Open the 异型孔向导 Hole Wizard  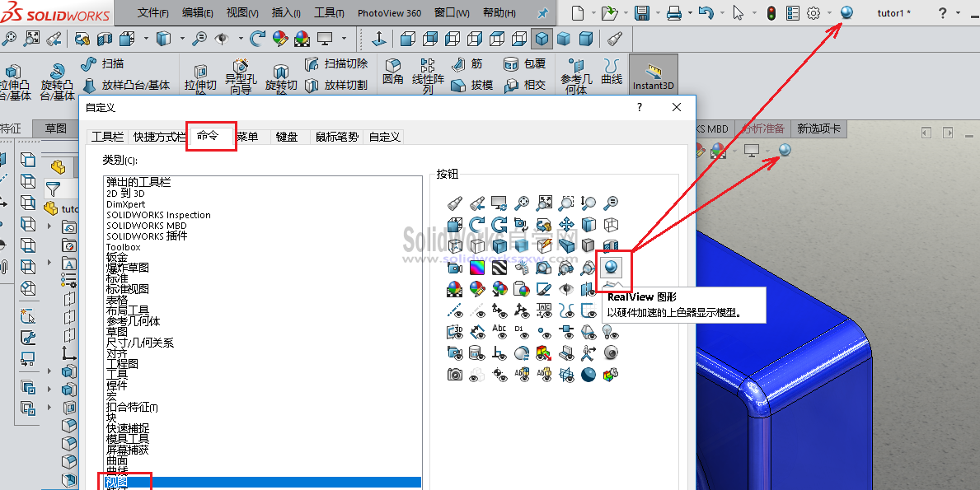point(241,76)
